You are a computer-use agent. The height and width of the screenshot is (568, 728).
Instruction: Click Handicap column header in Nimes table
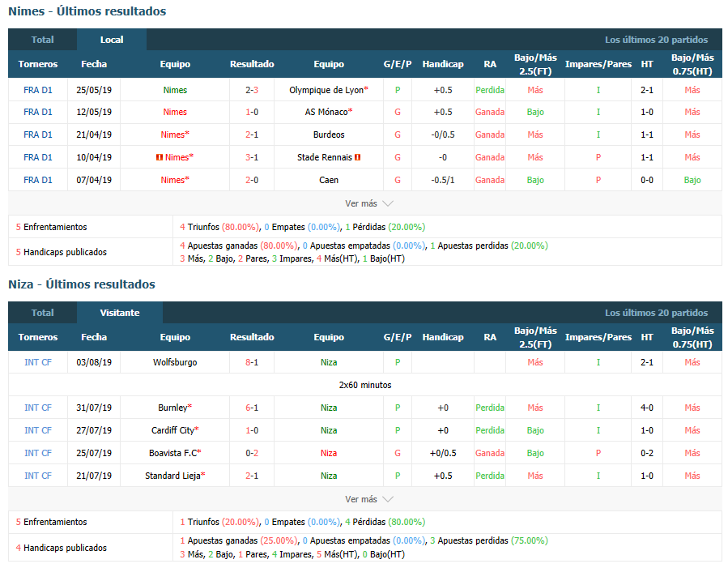pyautogui.click(x=443, y=64)
